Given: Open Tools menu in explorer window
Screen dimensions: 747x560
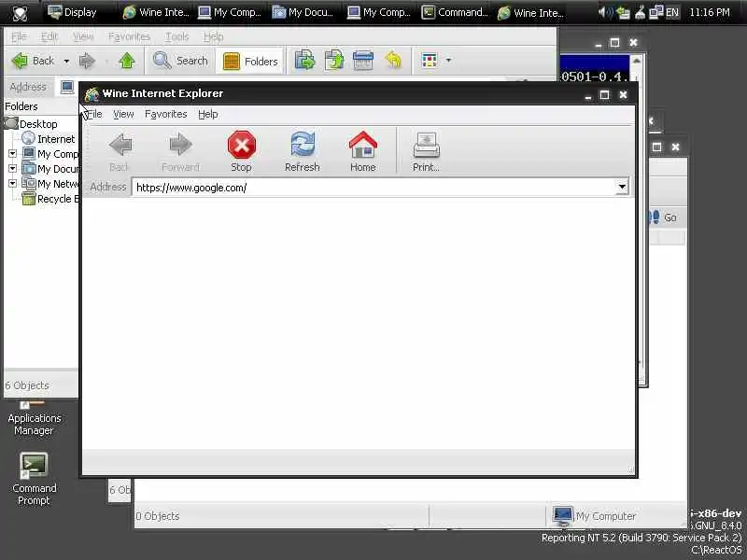Looking at the screenshot, I should [176, 36].
